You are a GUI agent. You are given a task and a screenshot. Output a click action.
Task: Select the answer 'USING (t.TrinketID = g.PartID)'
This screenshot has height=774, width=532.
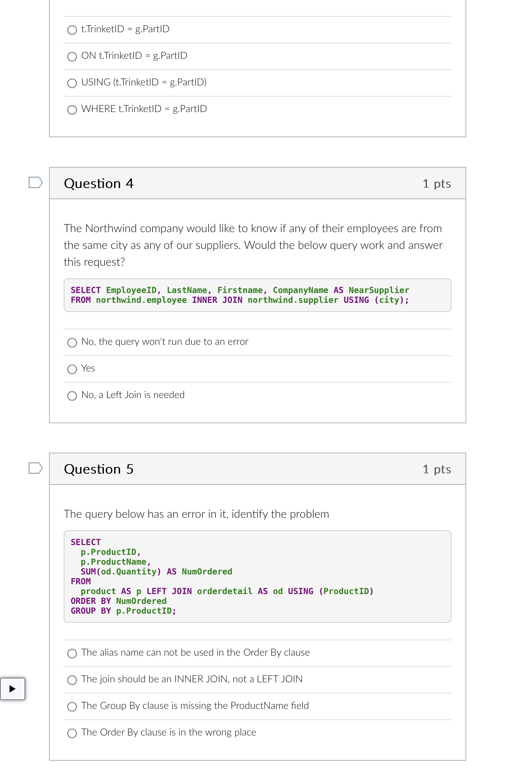[x=72, y=83]
